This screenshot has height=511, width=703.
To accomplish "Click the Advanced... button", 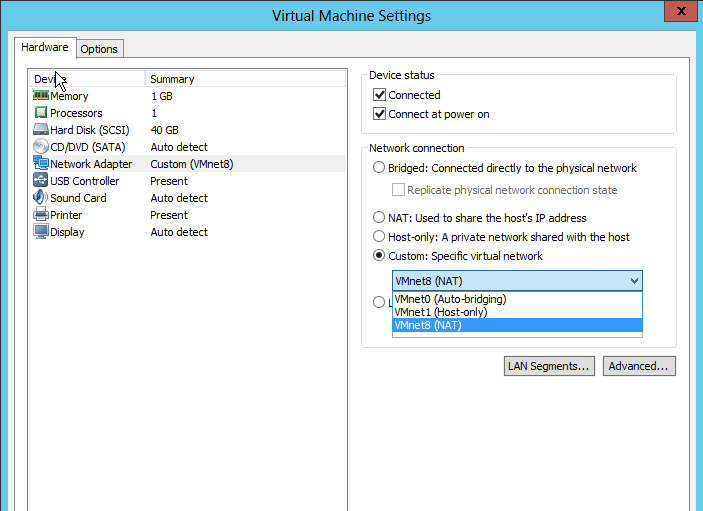I will click(x=639, y=366).
